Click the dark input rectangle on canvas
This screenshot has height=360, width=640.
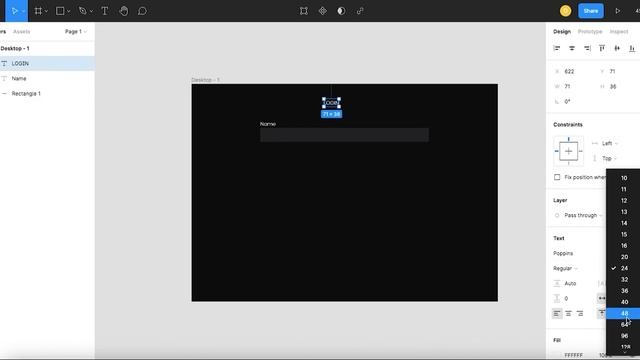[344, 135]
